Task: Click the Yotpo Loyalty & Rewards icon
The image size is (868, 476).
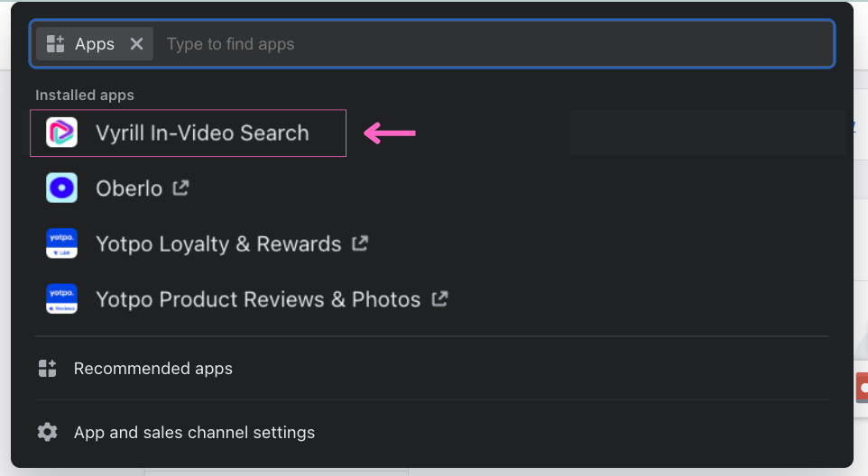Action: click(61, 243)
